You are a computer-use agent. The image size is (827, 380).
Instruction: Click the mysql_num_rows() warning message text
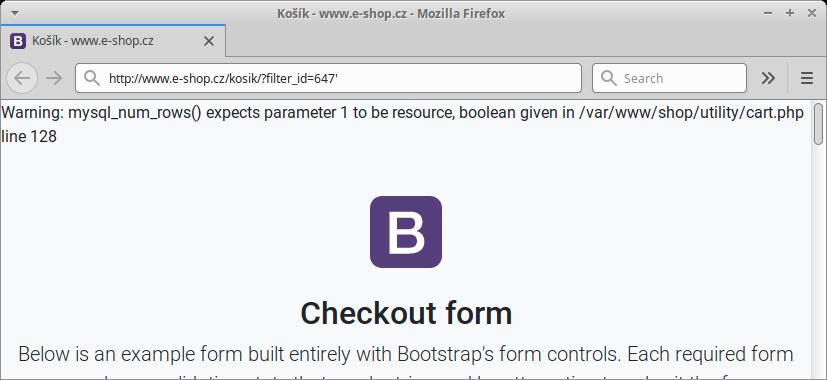(x=403, y=125)
